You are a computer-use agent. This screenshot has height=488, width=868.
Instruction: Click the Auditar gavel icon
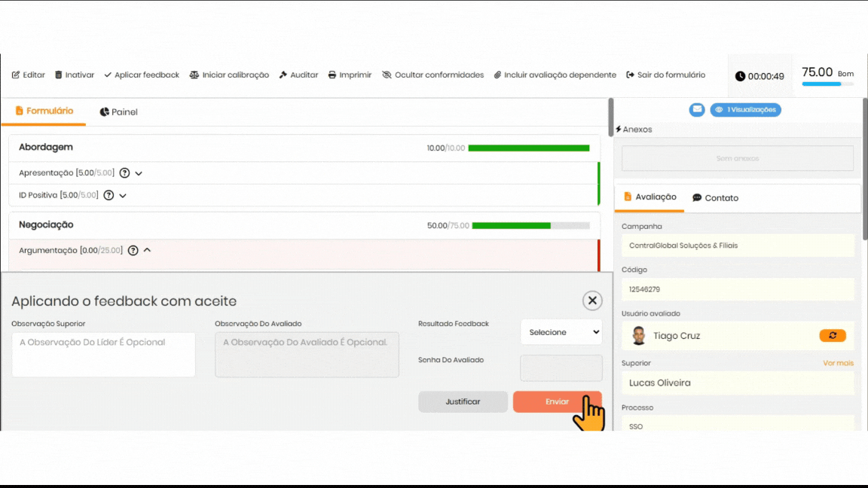(283, 75)
